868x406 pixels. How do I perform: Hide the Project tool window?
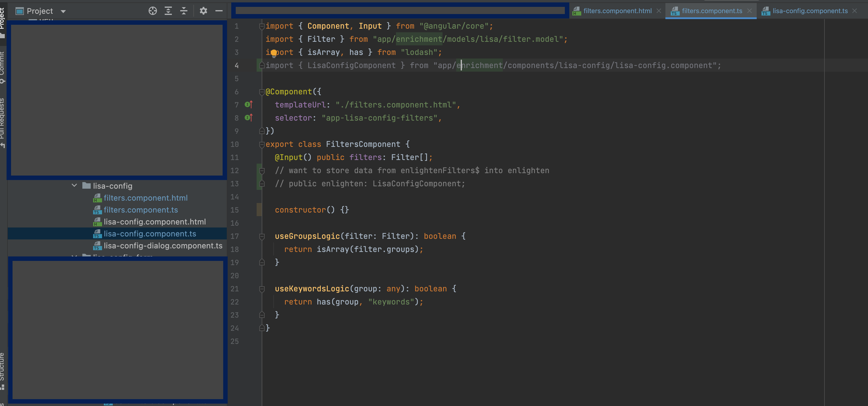(x=219, y=11)
